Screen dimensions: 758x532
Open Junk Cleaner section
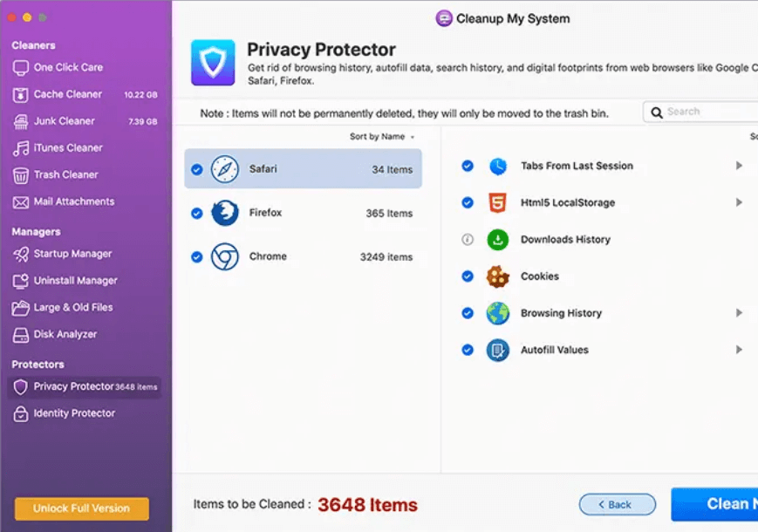(85, 122)
